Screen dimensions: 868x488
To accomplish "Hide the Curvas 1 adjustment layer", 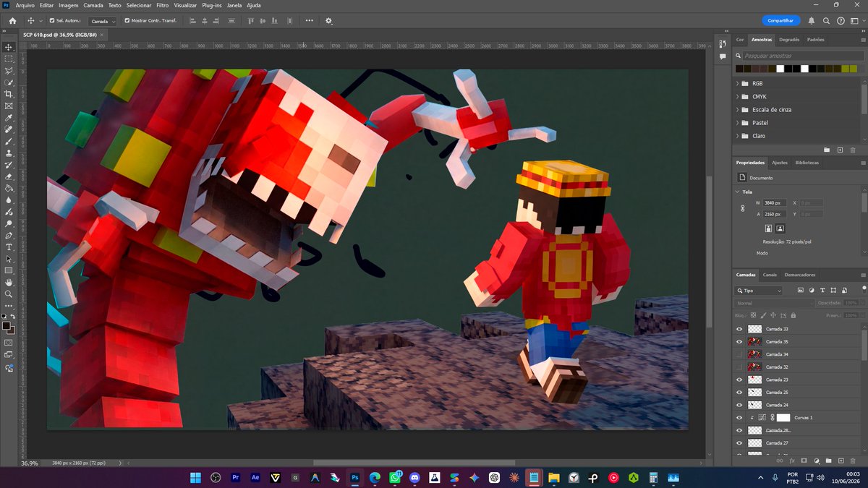I will pyautogui.click(x=739, y=417).
